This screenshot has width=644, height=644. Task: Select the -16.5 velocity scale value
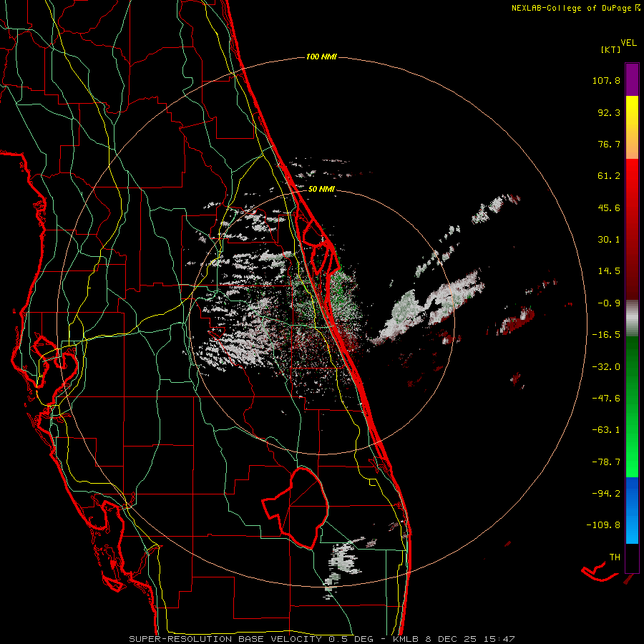[x=606, y=335]
